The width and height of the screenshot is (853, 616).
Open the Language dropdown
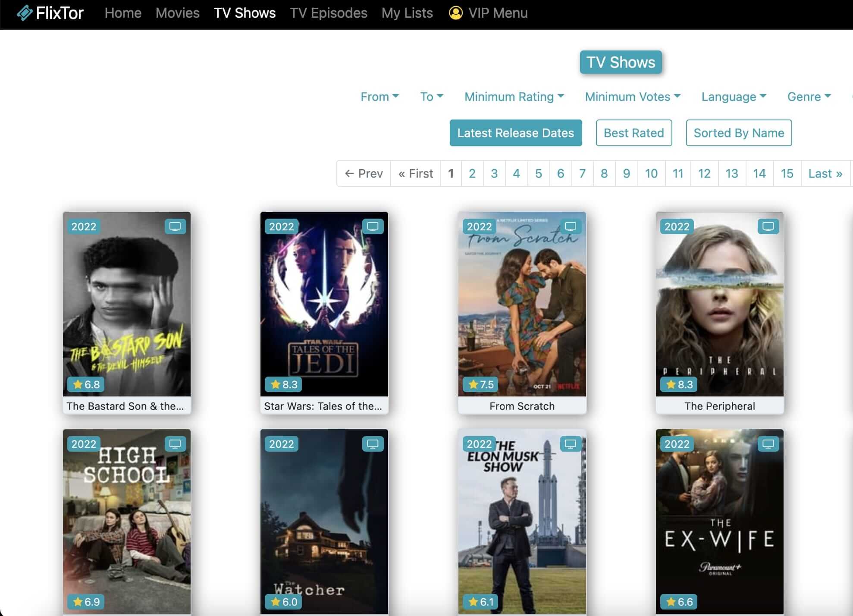[734, 97]
